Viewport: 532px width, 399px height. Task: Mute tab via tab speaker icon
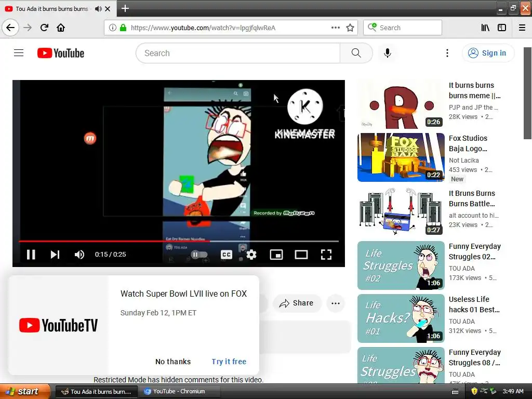pyautogui.click(x=98, y=9)
